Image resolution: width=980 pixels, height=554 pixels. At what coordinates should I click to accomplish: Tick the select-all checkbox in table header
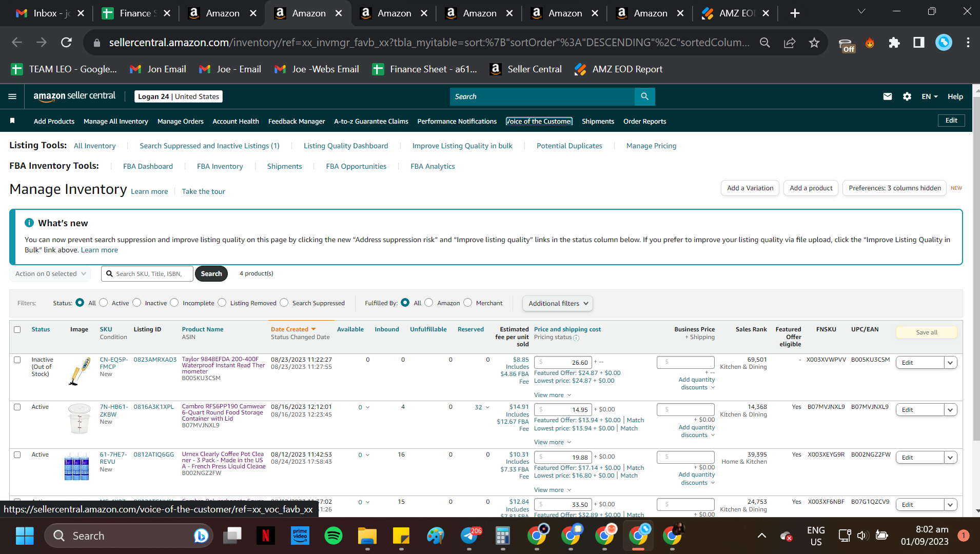[17, 330]
